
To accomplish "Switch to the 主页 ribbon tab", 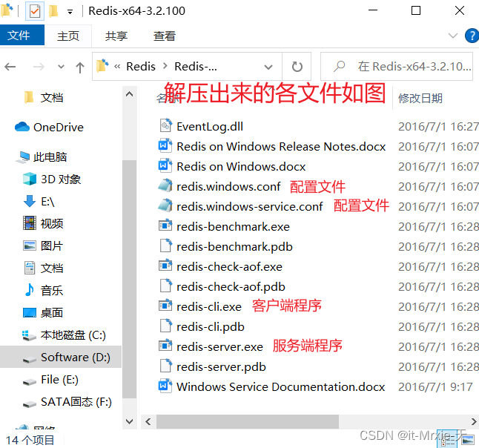I will (x=67, y=36).
